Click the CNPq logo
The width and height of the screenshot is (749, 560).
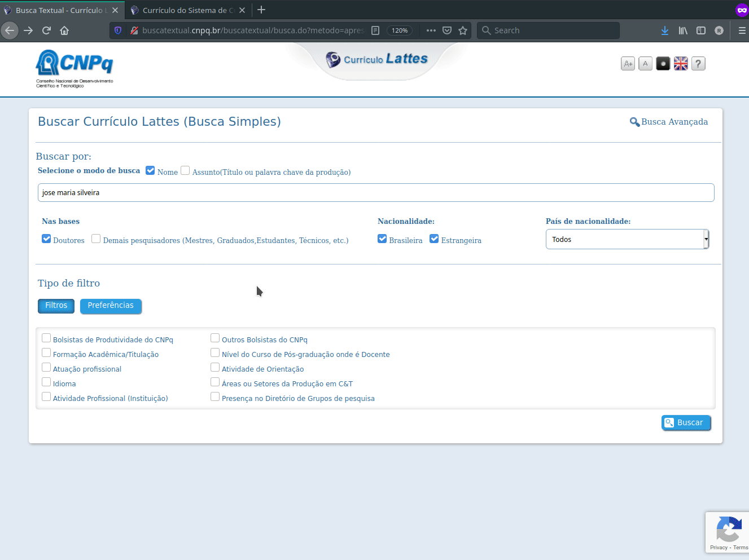click(x=75, y=69)
